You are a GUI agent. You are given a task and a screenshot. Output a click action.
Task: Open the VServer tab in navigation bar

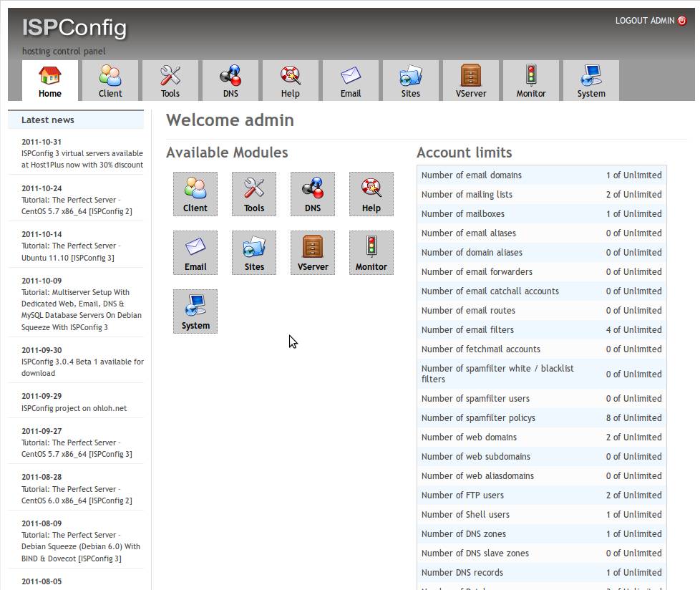[x=470, y=81]
